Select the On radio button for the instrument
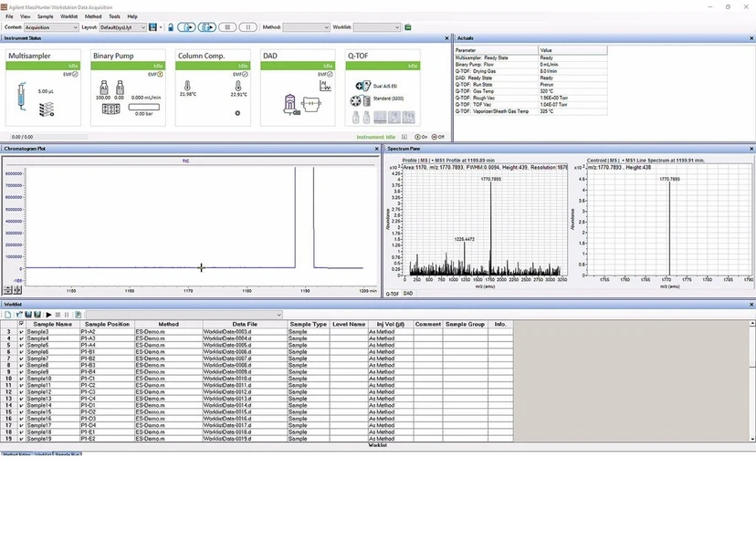The width and height of the screenshot is (756, 551). pos(417,136)
